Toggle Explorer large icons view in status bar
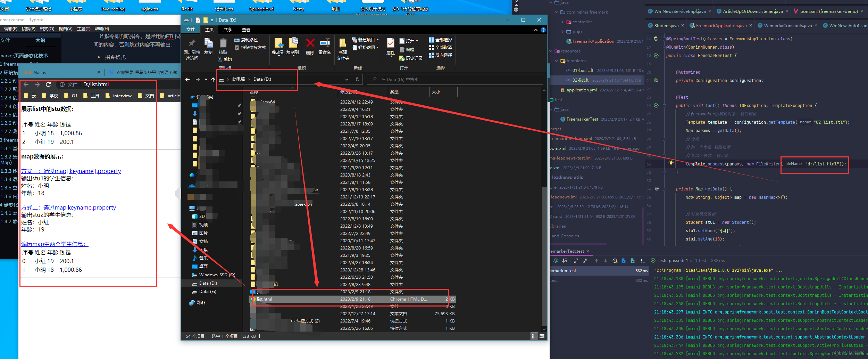This screenshot has height=359, width=868. coord(542,336)
